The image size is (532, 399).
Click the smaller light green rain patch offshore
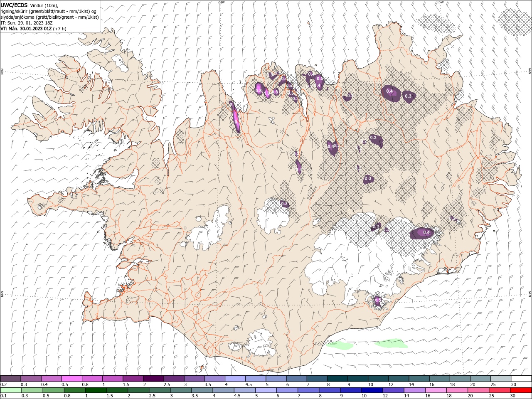click(x=340, y=345)
